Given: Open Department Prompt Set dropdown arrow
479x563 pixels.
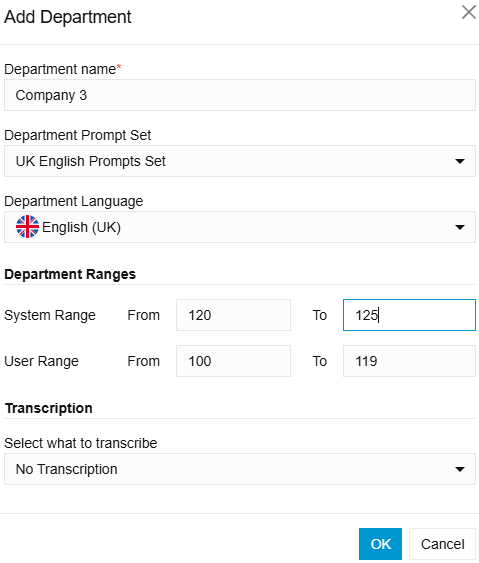Looking at the screenshot, I should click(460, 161).
